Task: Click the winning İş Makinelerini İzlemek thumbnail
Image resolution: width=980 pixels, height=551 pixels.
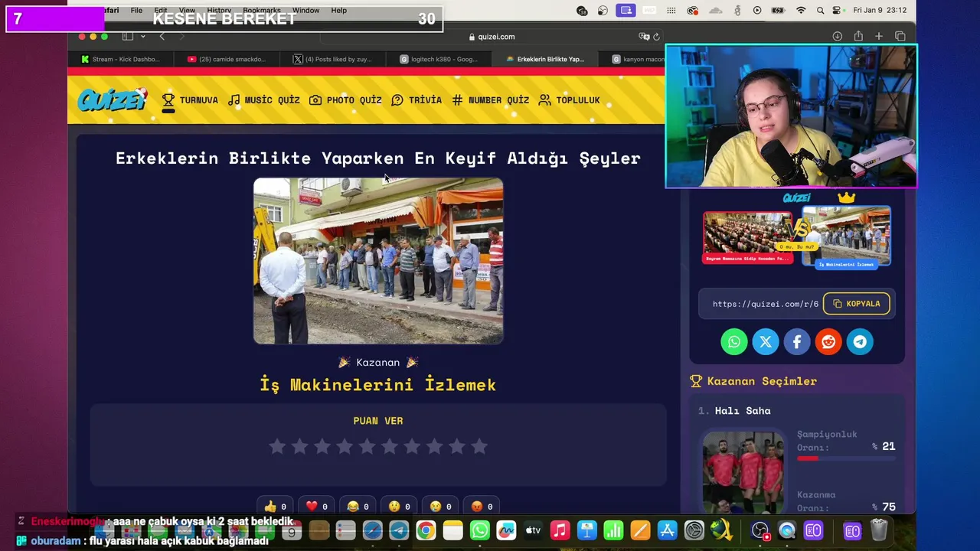Action: [846, 237]
